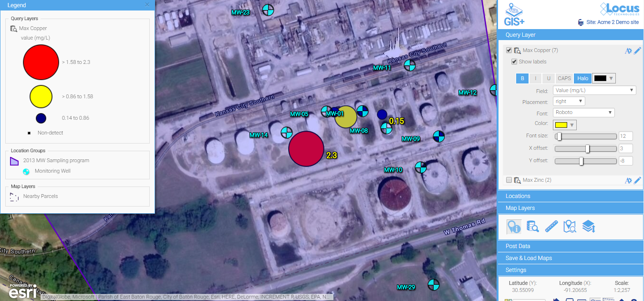The image size is (644, 301).
Task: Click the yellow copper circle near MW-08
Action: coord(346,117)
